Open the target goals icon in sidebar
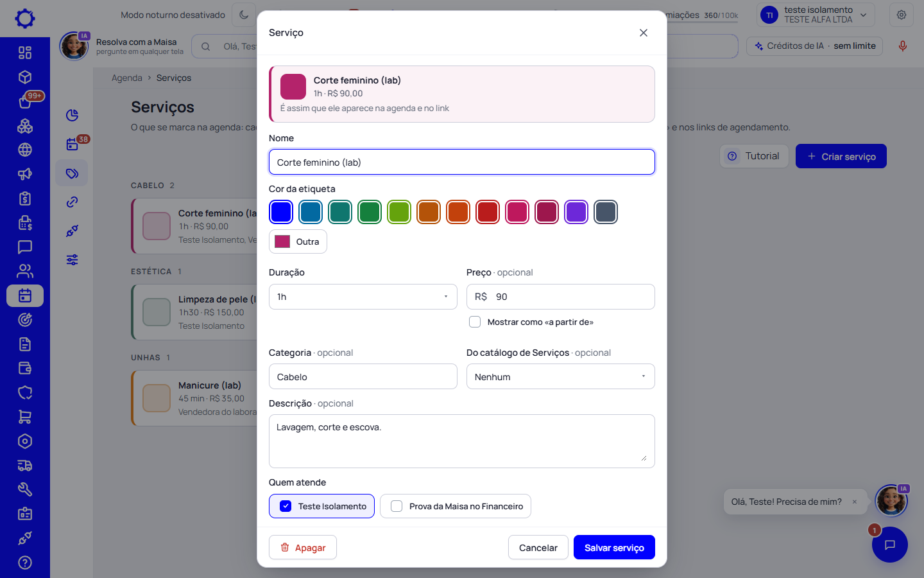Image resolution: width=924 pixels, height=578 pixels. (x=25, y=320)
